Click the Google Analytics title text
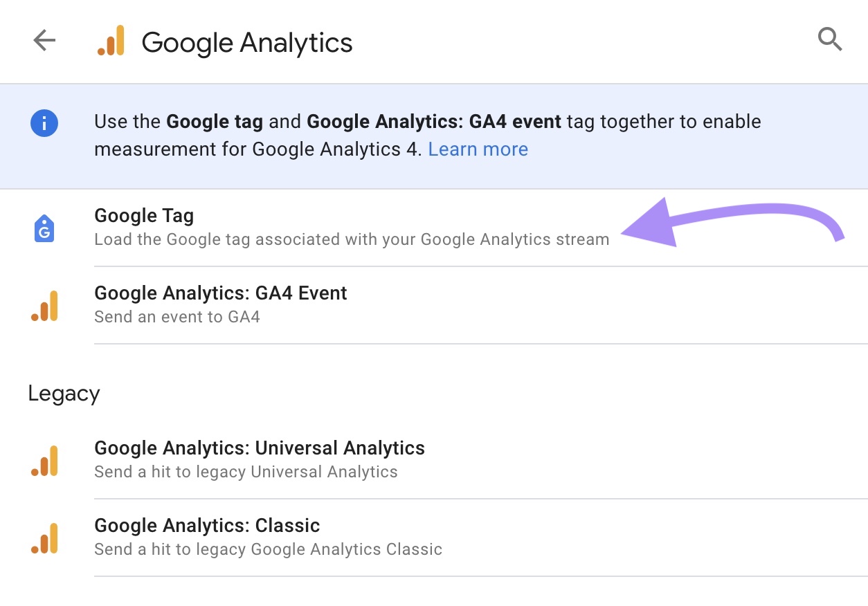Image resolution: width=868 pixels, height=606 pixels. (x=246, y=42)
